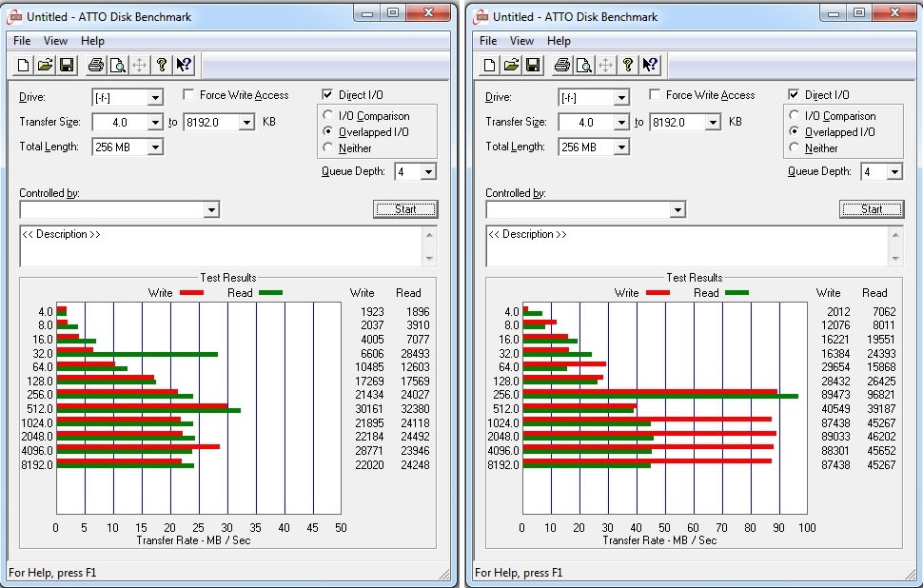Open Queue Depth dropdown in left window
This screenshot has height=588, width=923.
(x=428, y=172)
